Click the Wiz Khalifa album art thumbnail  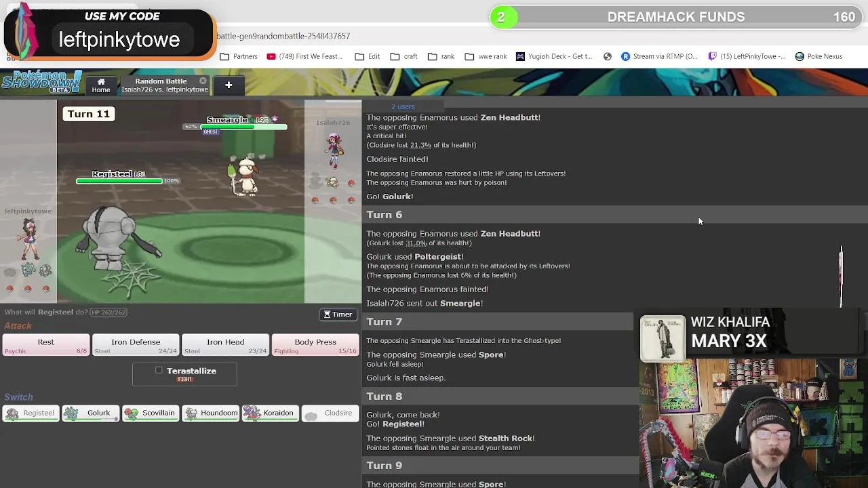point(663,338)
